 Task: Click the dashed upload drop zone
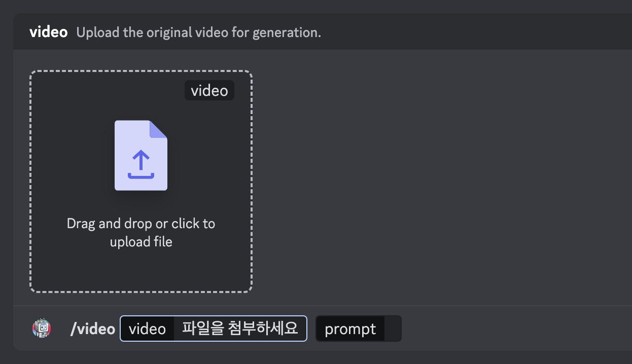click(141, 181)
